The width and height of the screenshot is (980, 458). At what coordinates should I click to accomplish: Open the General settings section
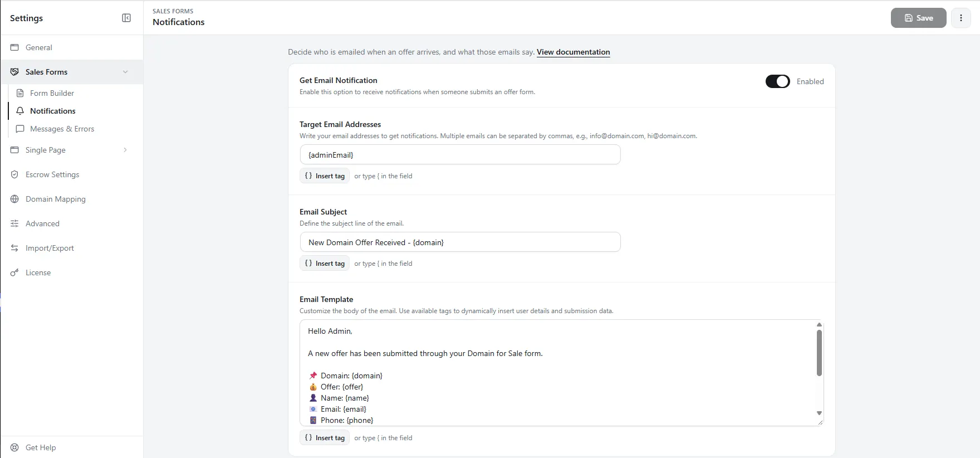tap(71, 47)
